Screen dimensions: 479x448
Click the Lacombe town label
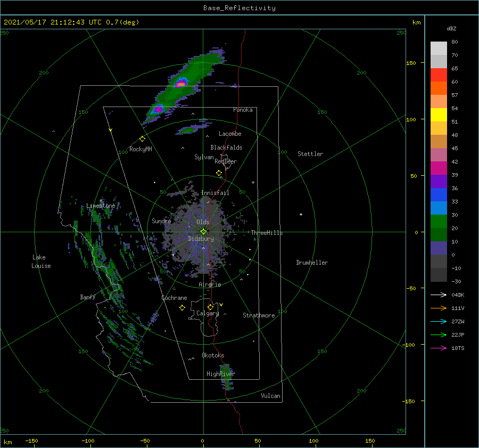coord(230,134)
